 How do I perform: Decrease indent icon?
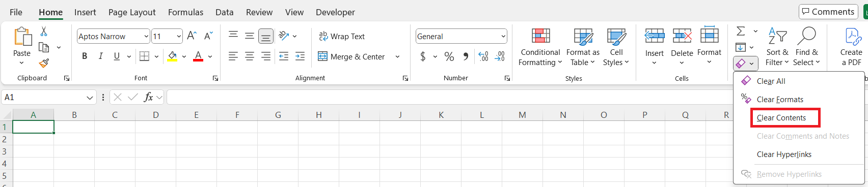pyautogui.click(x=284, y=56)
